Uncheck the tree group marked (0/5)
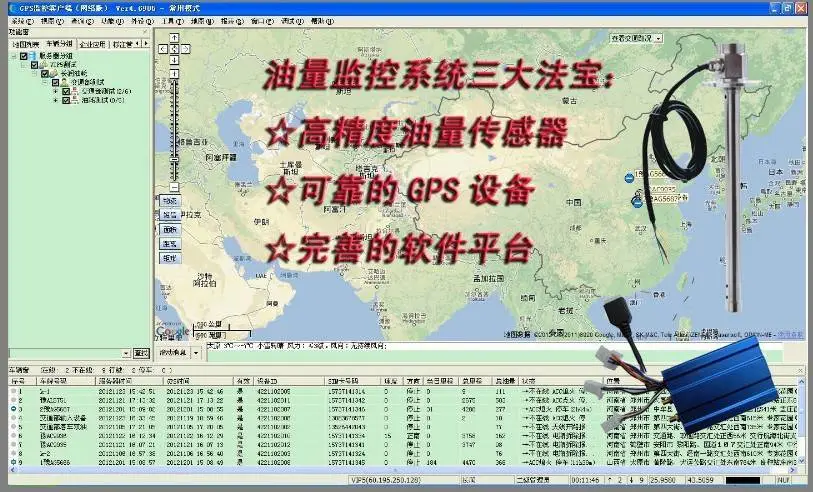This screenshot has height=492, width=813. (x=66, y=100)
